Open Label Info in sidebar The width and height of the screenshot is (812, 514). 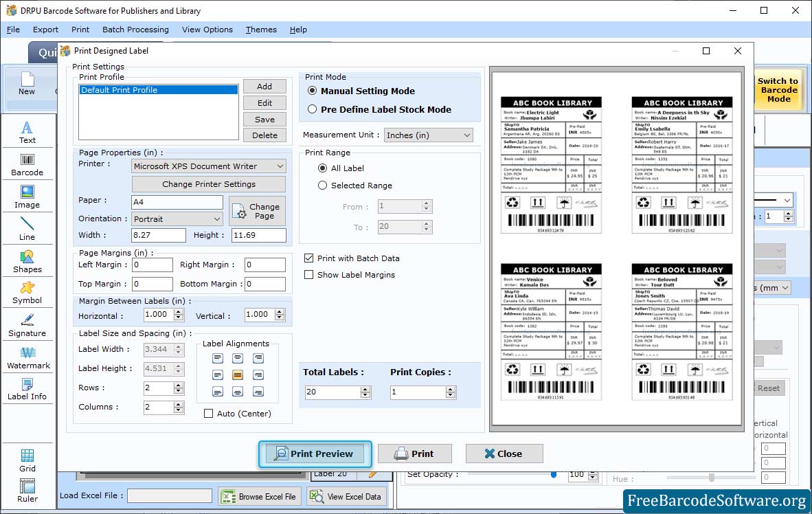coord(27,389)
